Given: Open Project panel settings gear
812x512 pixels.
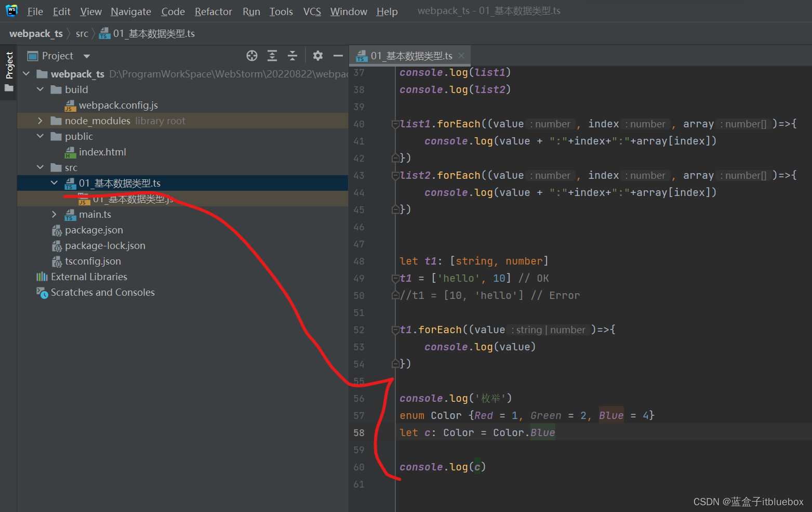Looking at the screenshot, I should point(318,56).
